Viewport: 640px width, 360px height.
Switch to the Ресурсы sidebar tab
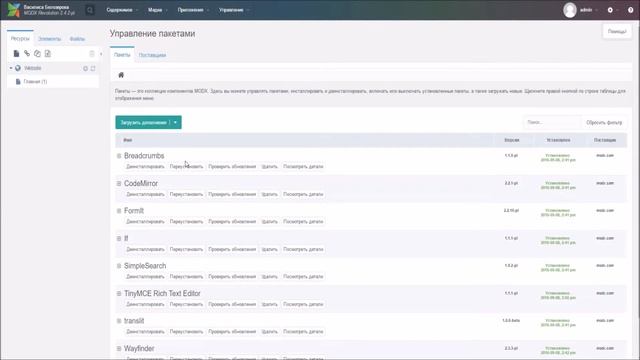20,39
